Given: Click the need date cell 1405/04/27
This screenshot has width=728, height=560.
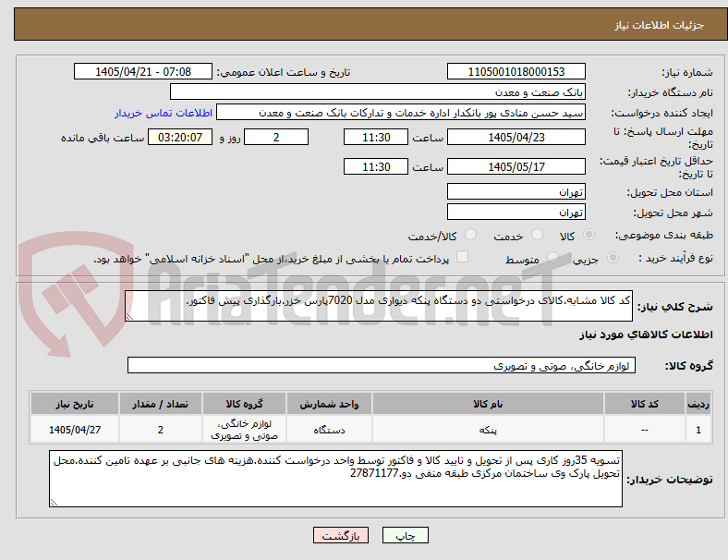Looking at the screenshot, I should (x=75, y=430).
